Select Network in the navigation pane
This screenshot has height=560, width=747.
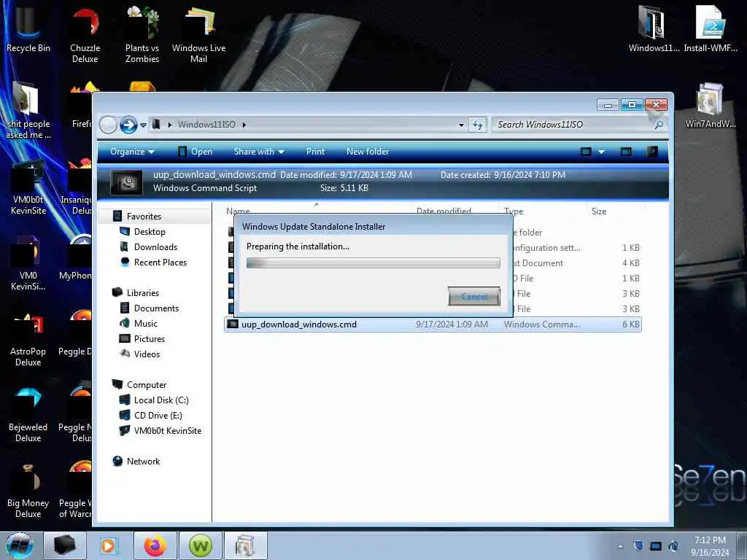pyautogui.click(x=144, y=461)
